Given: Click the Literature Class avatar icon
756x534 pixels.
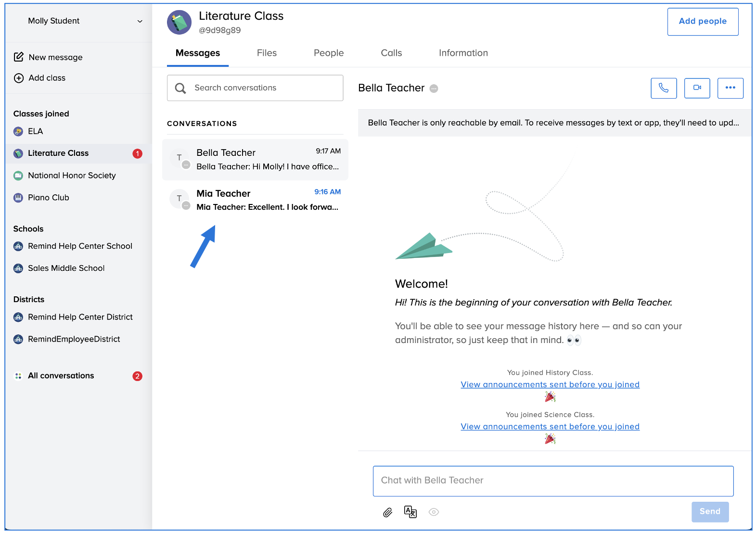Looking at the screenshot, I should click(179, 23).
